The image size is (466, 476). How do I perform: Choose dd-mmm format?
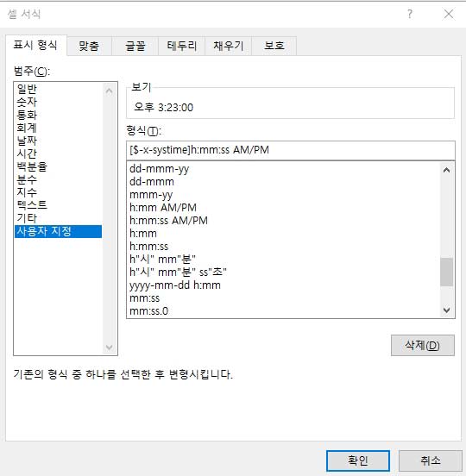[283, 182]
